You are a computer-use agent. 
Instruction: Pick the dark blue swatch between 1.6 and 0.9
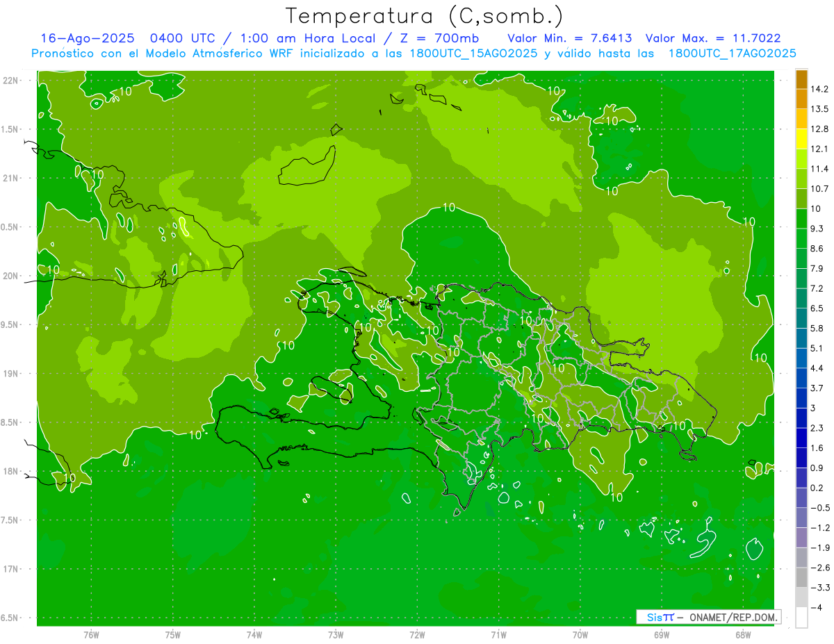click(x=801, y=458)
